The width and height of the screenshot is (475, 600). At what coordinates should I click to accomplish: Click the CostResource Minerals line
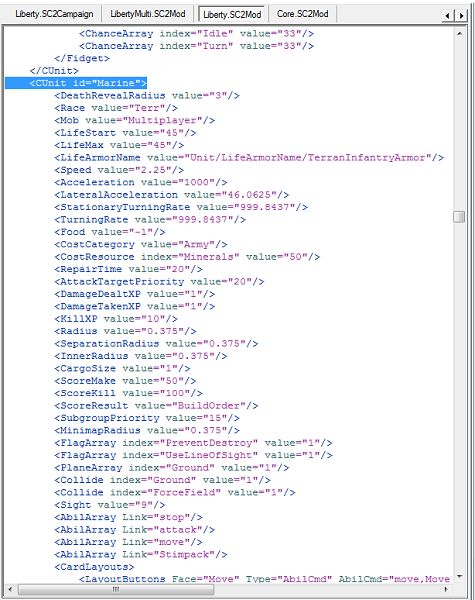(187, 257)
